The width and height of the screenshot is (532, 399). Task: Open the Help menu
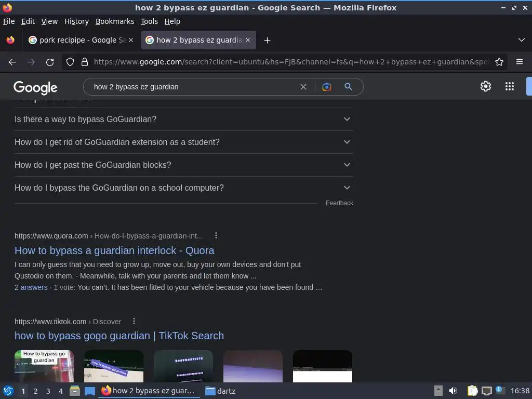coord(172,21)
